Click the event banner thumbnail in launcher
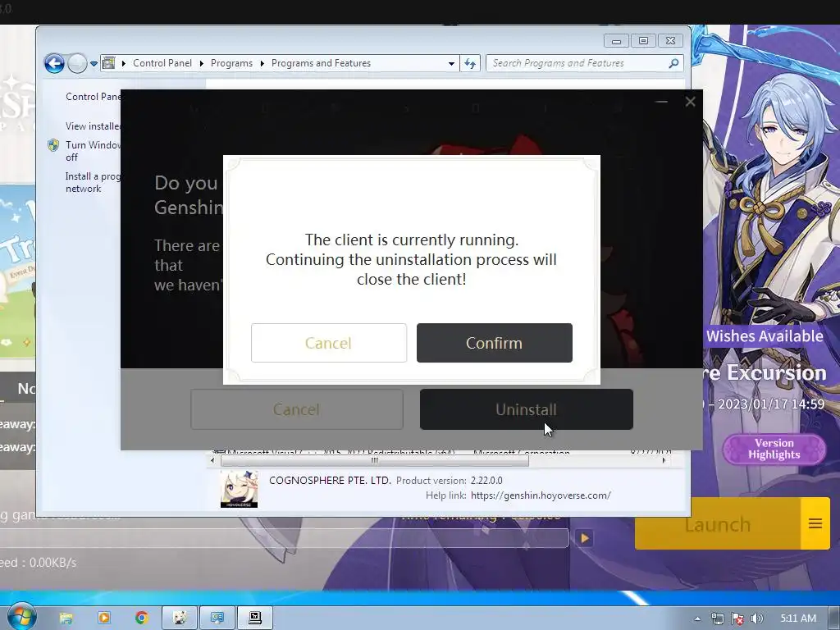Image resolution: width=840 pixels, height=630 pixels. coord(18,271)
